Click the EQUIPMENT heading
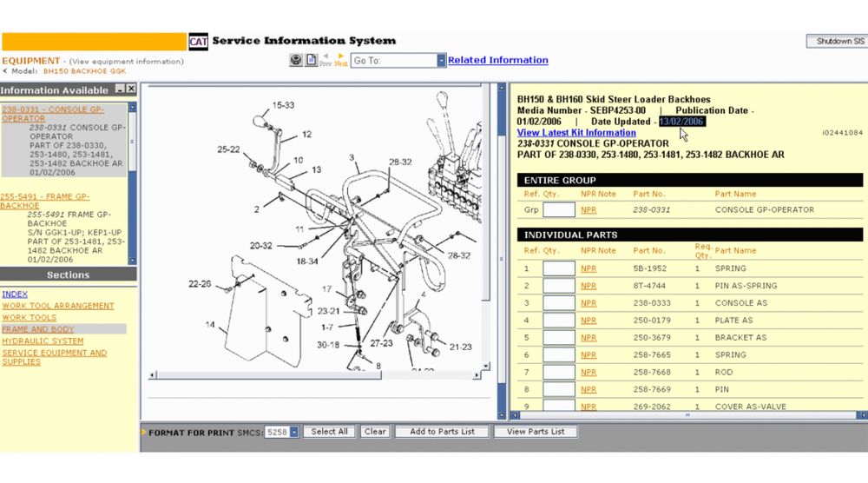The height and width of the screenshot is (483, 868). [31, 61]
